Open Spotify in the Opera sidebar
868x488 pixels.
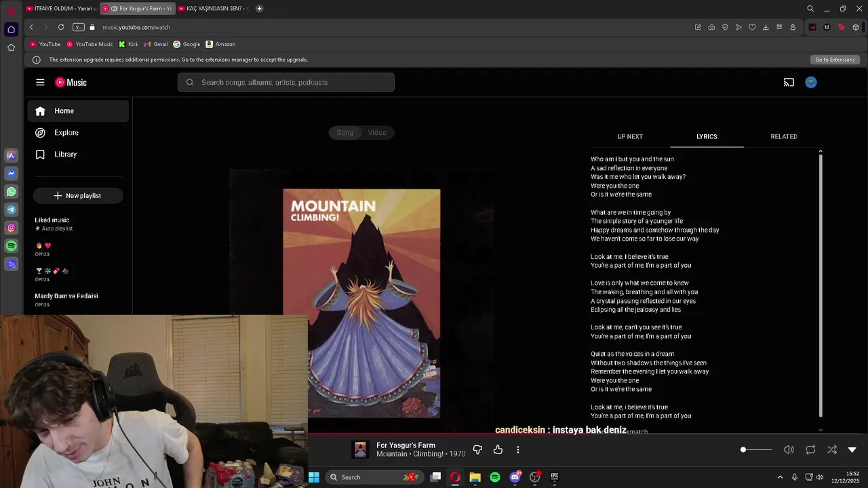(x=11, y=246)
